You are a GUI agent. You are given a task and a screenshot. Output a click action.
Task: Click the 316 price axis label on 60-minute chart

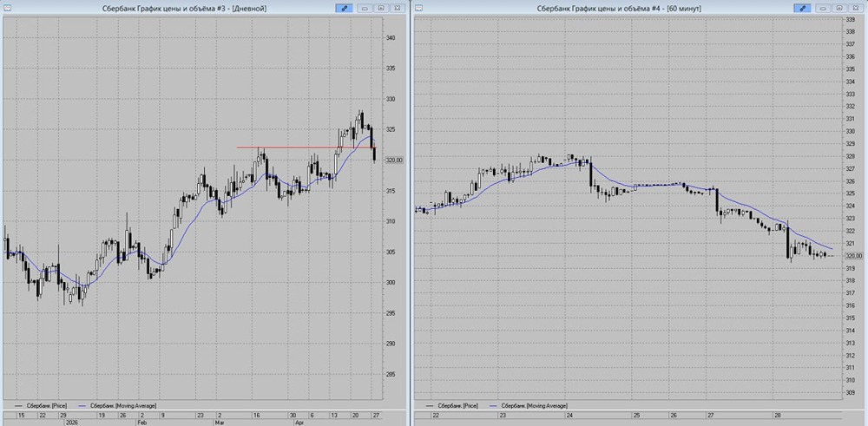click(x=851, y=305)
